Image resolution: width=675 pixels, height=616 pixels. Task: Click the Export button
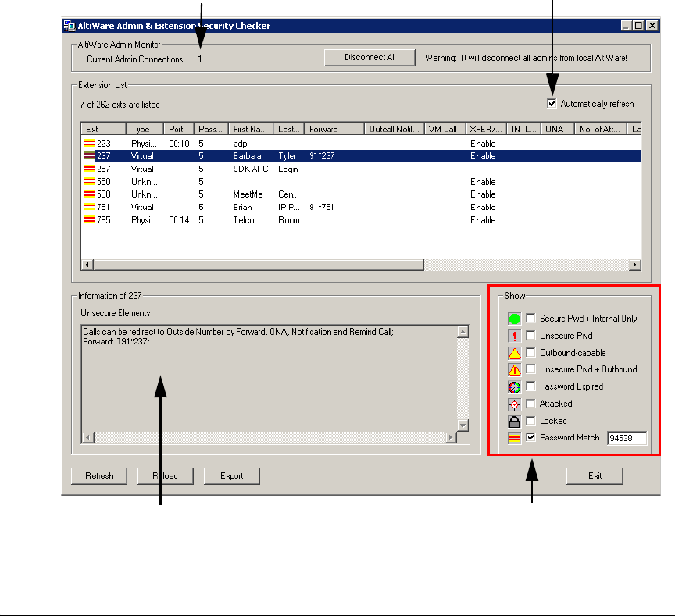pyautogui.click(x=231, y=475)
